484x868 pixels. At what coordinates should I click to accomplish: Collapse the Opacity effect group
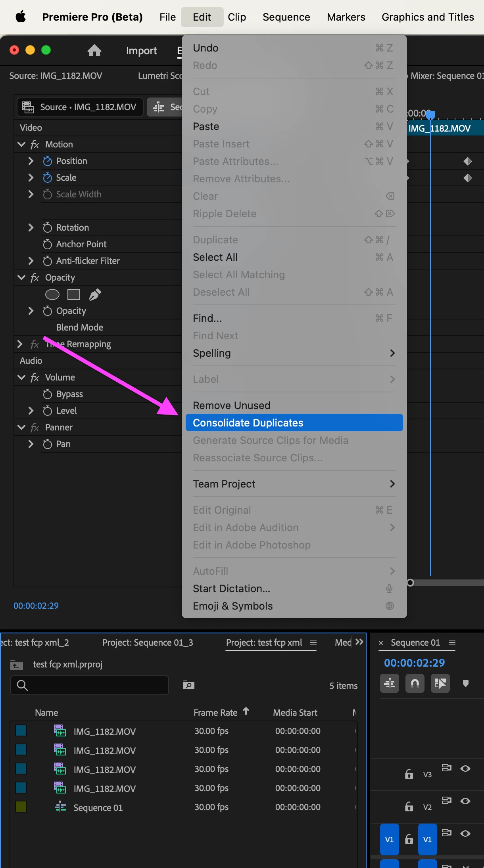(x=21, y=277)
